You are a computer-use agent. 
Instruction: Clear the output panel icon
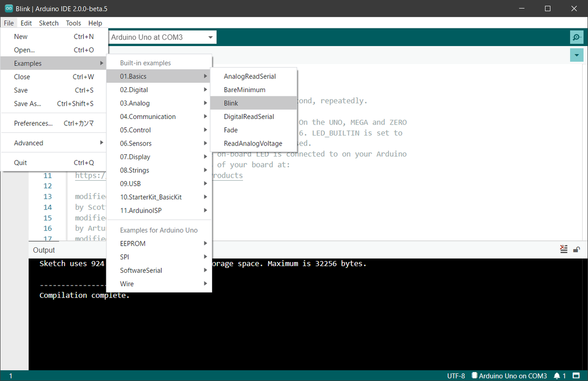point(564,249)
